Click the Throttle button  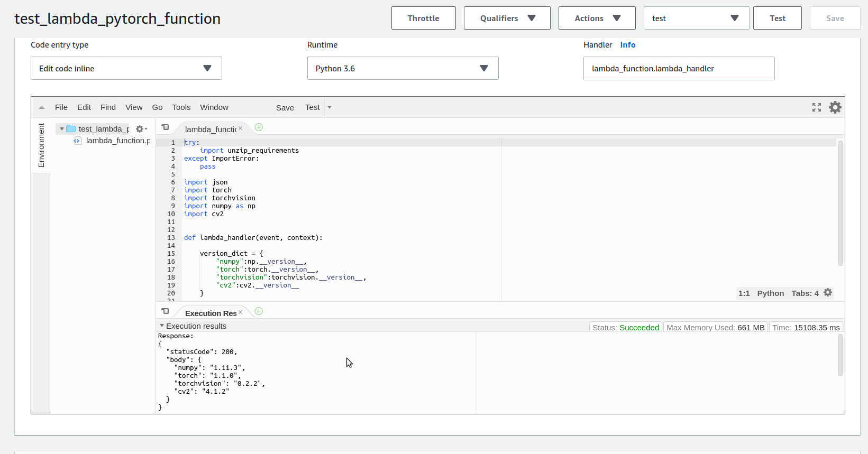pyautogui.click(x=423, y=18)
